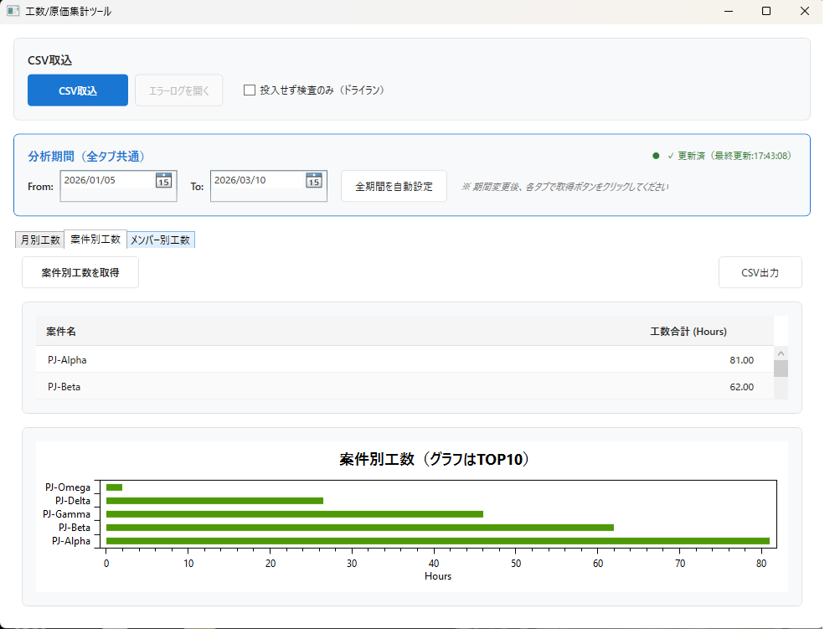Open the To date calendar picker icon
Image resolution: width=840 pixels, height=629 pixels.
(x=314, y=180)
